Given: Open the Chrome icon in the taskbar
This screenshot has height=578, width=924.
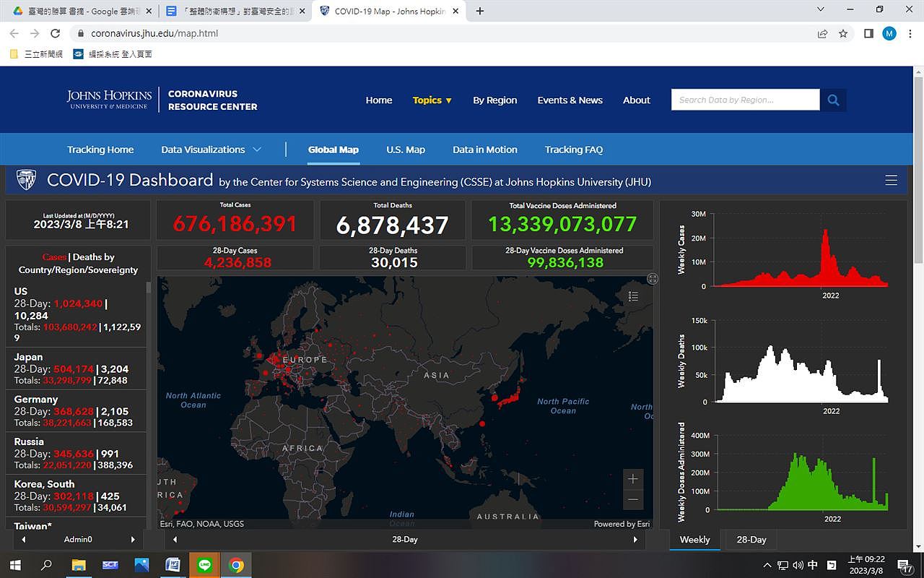Looking at the screenshot, I should click(x=236, y=565).
